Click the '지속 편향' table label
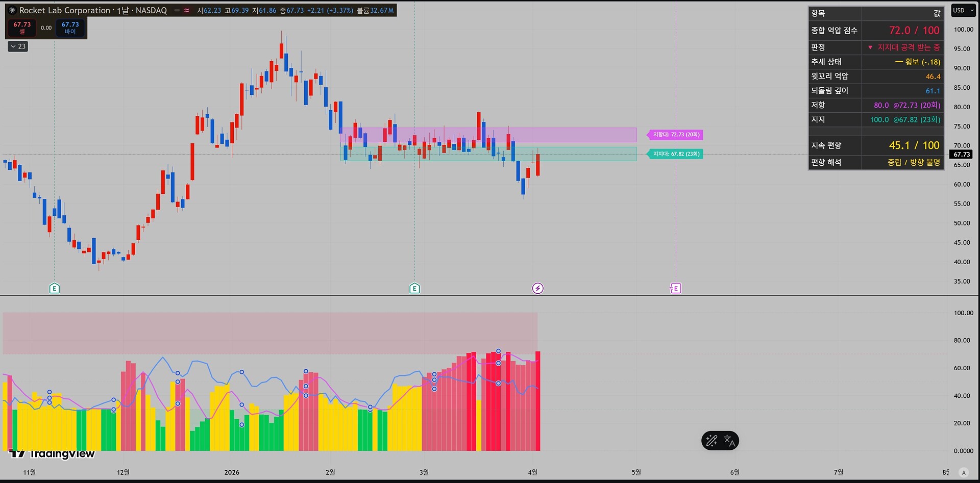 pos(826,145)
